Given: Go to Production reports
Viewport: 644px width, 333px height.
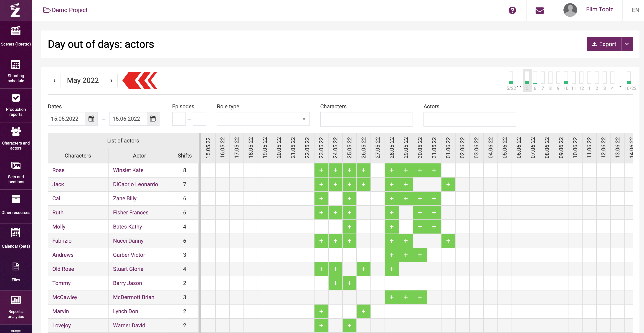Looking at the screenshot, I should click(16, 105).
